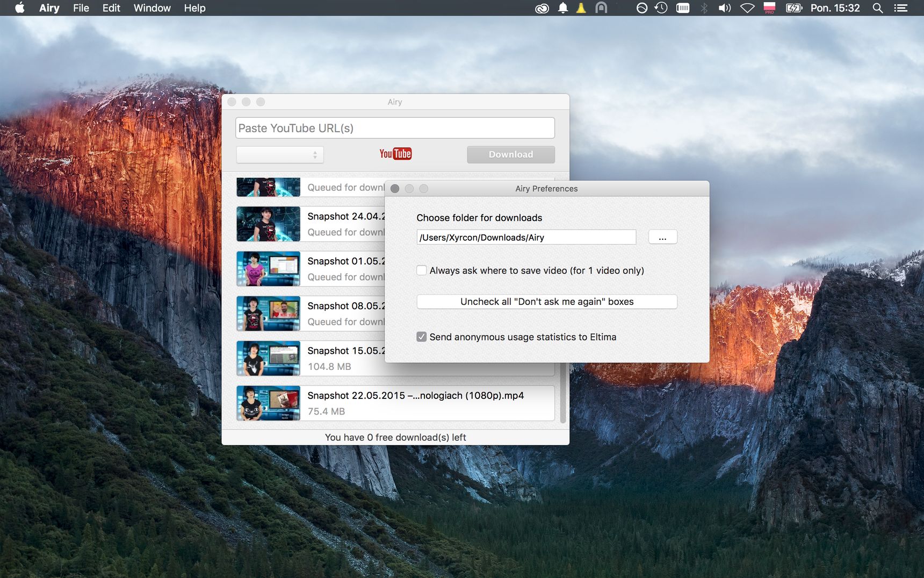
Task: Click the 75.4 MB file size
Action: (326, 411)
